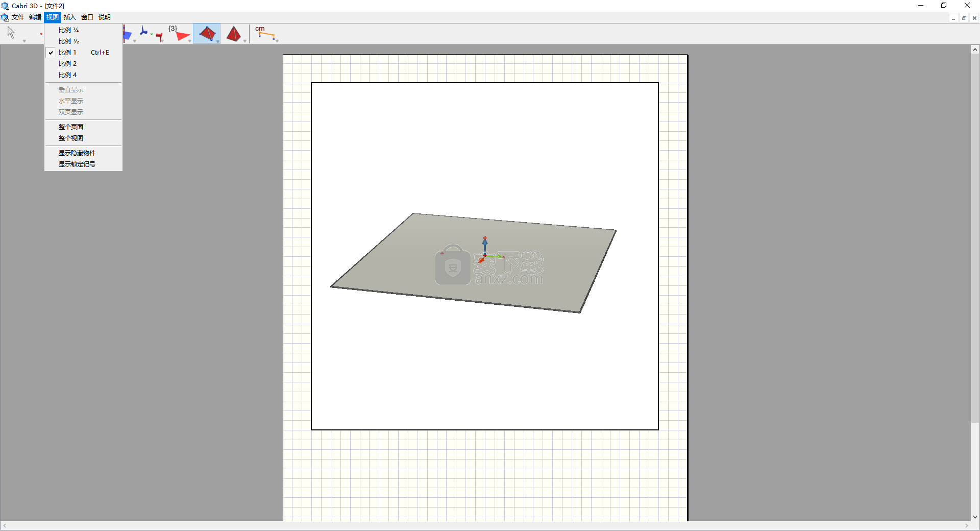Click horizontal scrollbar left arrow

(x=5, y=526)
